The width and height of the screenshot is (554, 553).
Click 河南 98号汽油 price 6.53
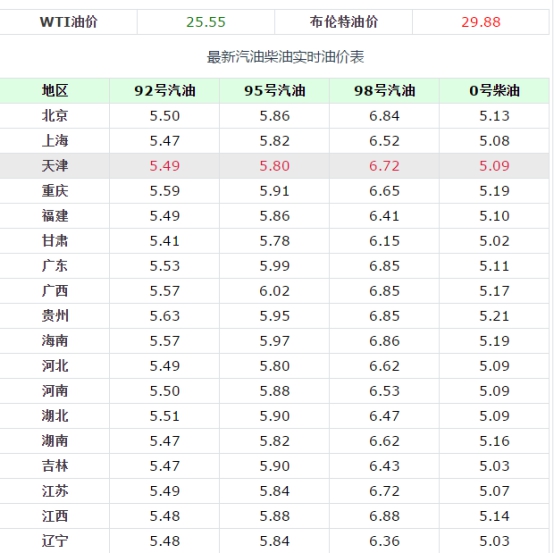(x=384, y=391)
